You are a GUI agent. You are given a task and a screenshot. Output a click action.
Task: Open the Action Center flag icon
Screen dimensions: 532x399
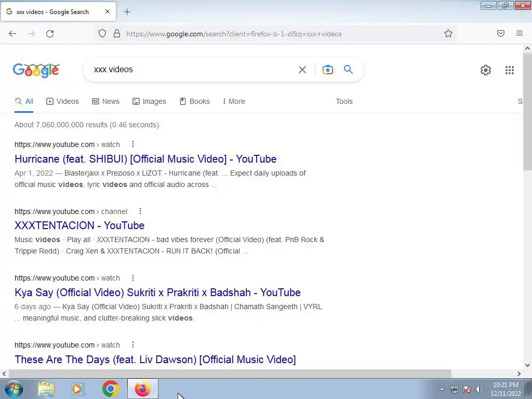[467, 389]
